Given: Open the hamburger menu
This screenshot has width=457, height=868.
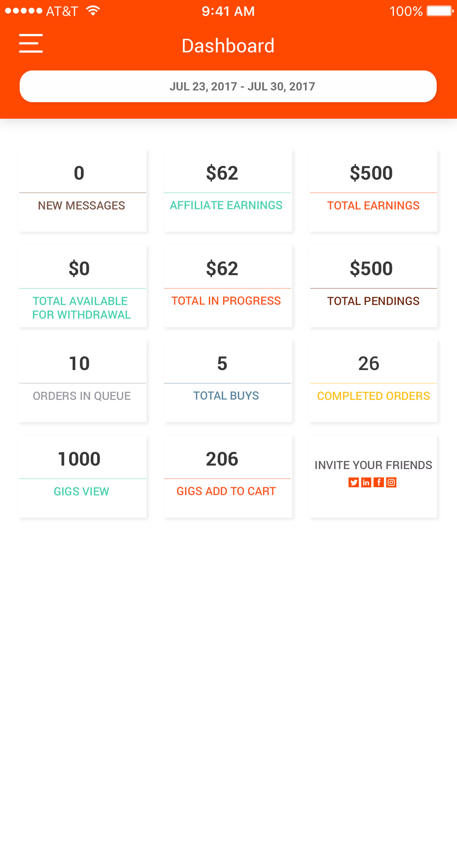Looking at the screenshot, I should tap(31, 43).
